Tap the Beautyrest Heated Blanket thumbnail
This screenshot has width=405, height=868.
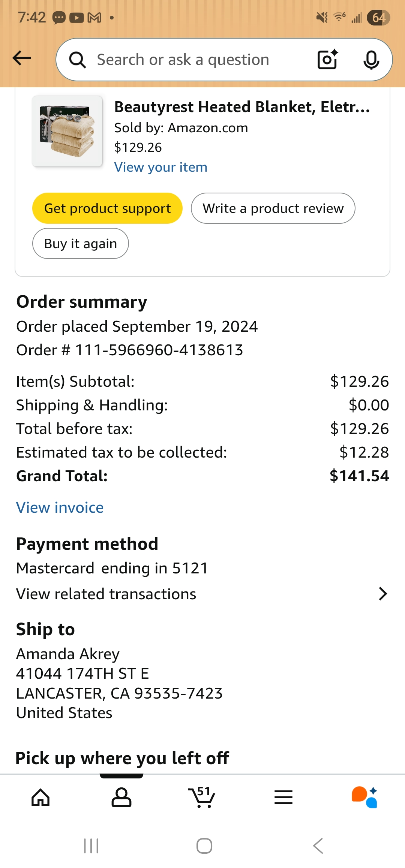pyautogui.click(x=67, y=131)
